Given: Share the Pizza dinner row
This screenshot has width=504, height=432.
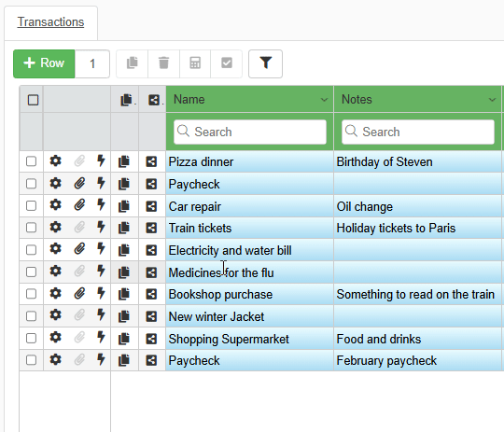Looking at the screenshot, I should click(151, 161).
